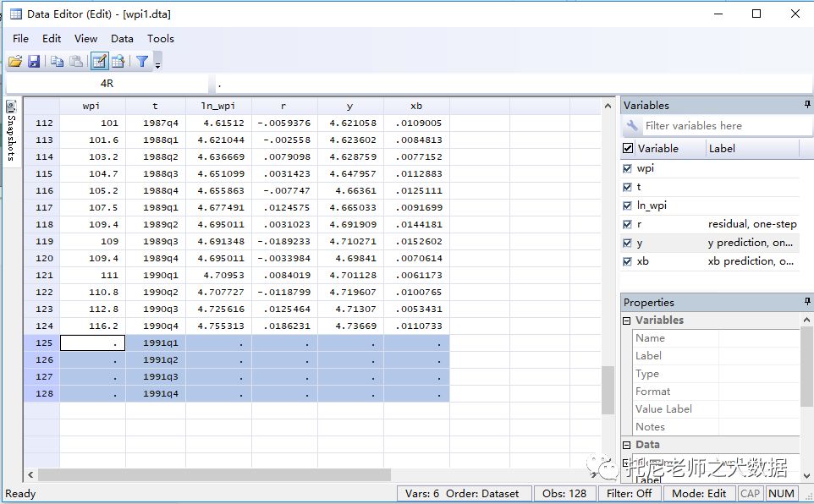This screenshot has height=504, width=814.
Task: Open the Snapshots side panel
Action: pyautogui.click(x=11, y=130)
